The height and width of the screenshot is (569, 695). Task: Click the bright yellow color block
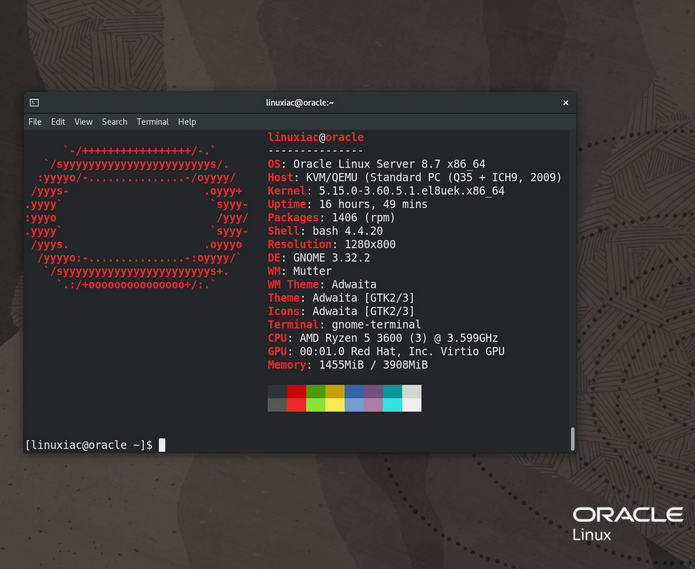click(335, 405)
